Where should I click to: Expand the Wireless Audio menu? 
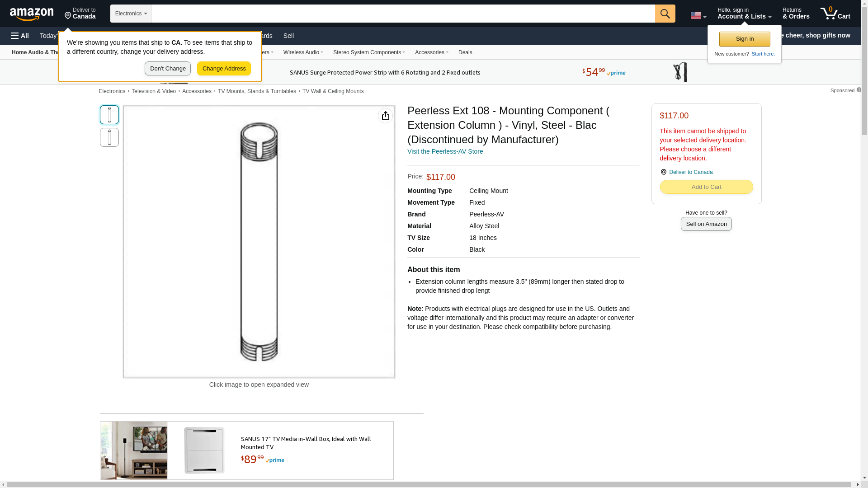tap(303, 52)
